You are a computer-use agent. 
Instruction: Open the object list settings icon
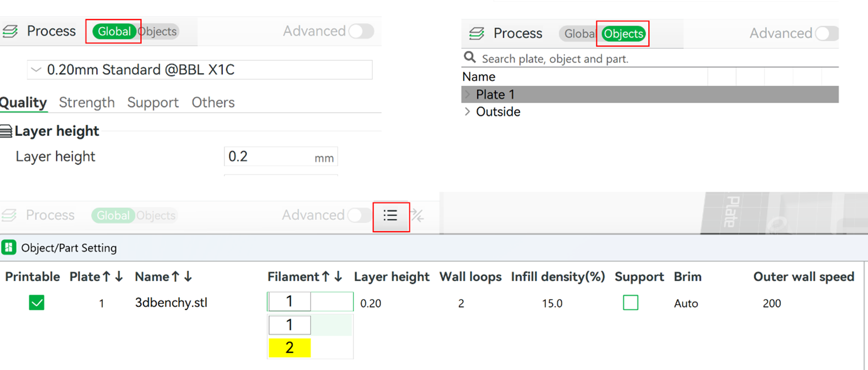click(391, 216)
